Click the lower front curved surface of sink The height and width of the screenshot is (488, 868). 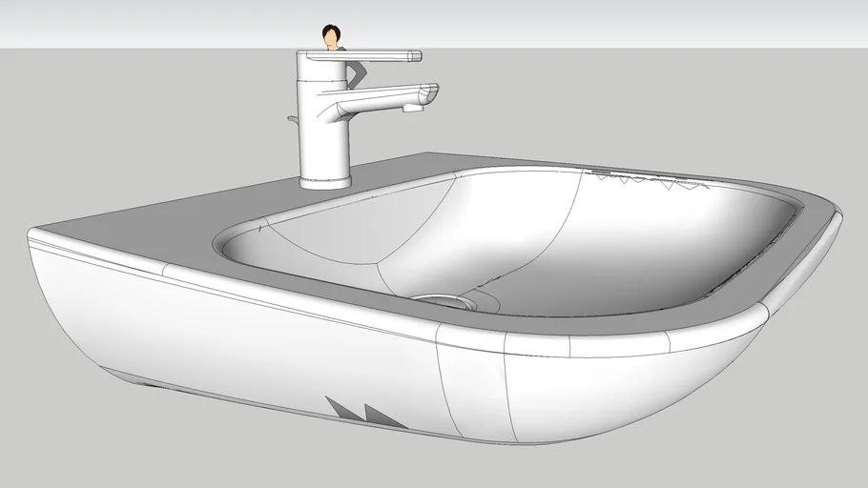(x=238, y=343)
